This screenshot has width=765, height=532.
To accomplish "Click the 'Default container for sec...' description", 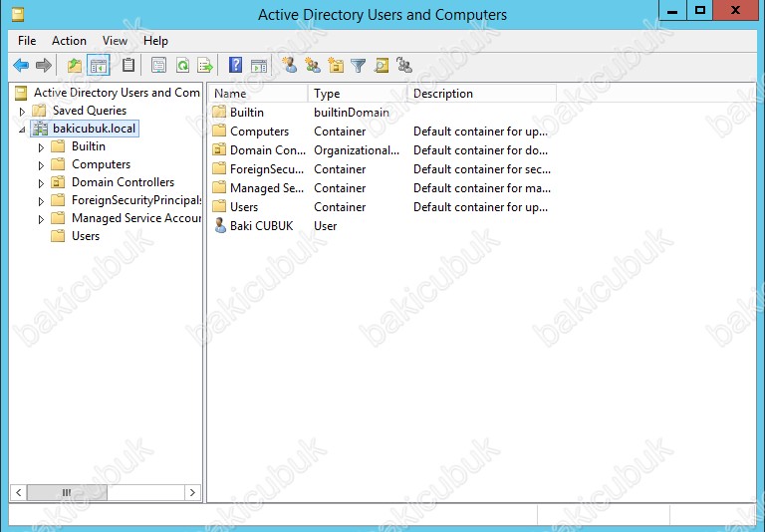I will pos(481,169).
